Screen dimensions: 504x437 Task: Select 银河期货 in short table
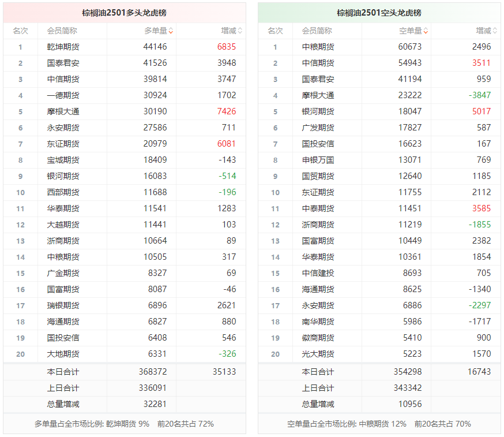pyautogui.click(x=318, y=111)
